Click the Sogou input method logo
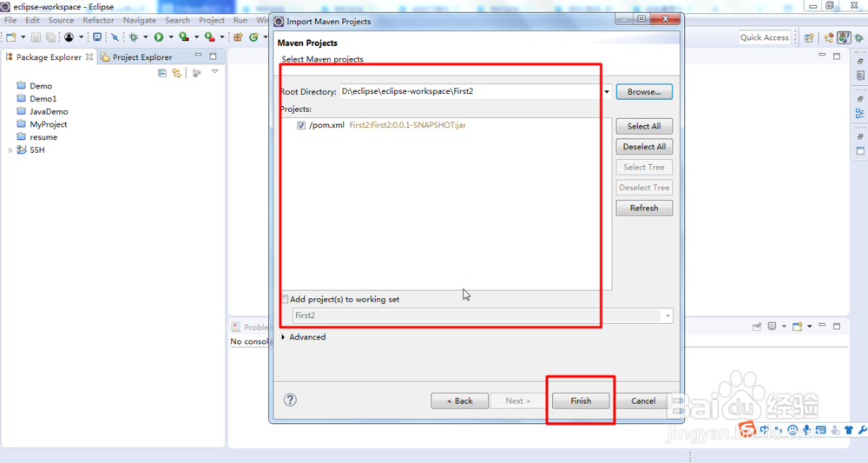Viewport: 868px width, 463px height. point(746,428)
